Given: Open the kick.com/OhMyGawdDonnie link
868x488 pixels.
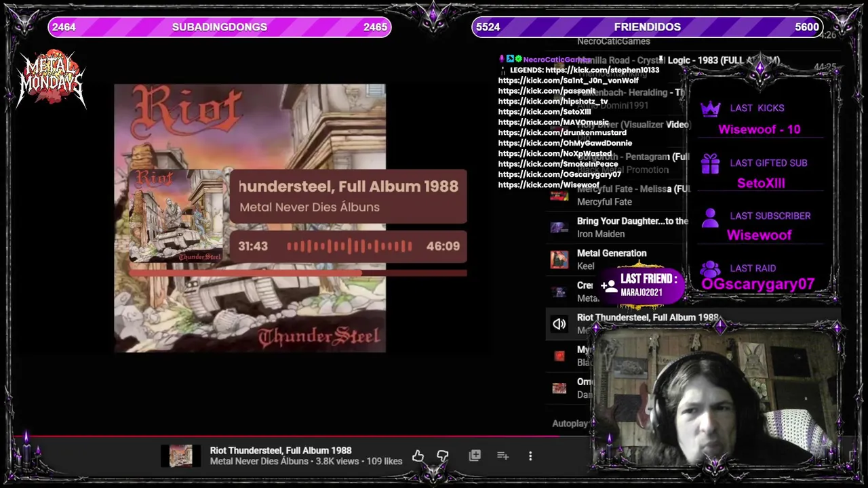Looking at the screenshot, I should (x=565, y=143).
